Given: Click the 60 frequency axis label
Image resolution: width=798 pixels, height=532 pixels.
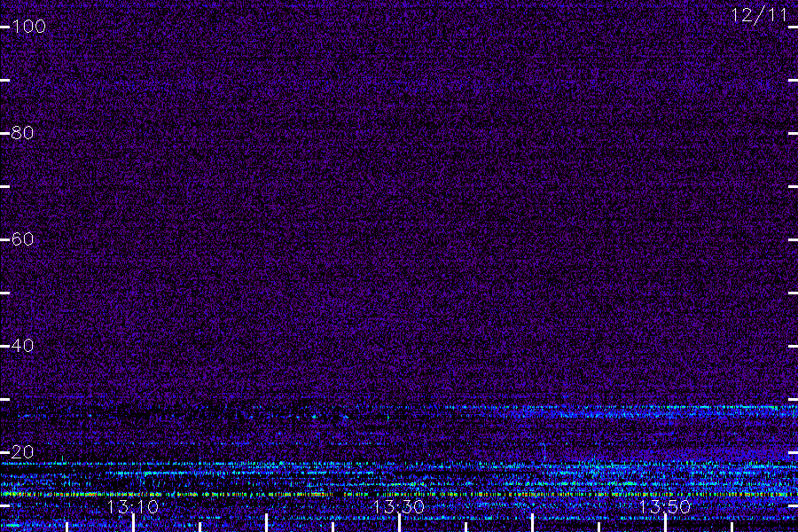Looking at the screenshot, I should (22, 239).
